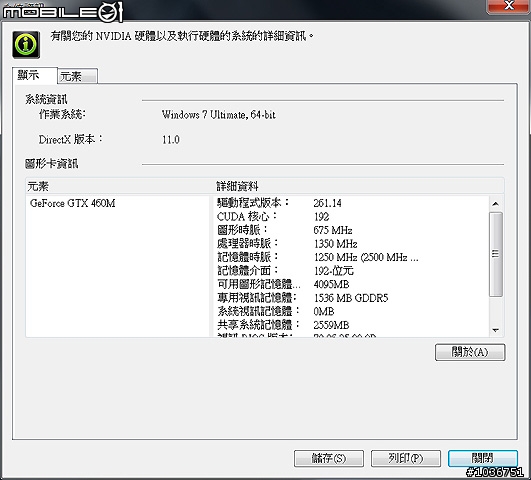Switch to the 顯示 tab
The image size is (531, 480).
click(35, 75)
